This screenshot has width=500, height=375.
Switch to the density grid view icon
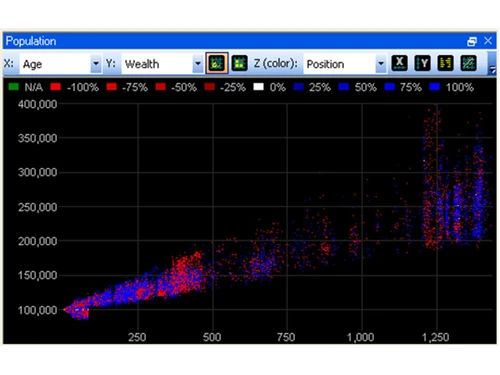[x=239, y=63]
